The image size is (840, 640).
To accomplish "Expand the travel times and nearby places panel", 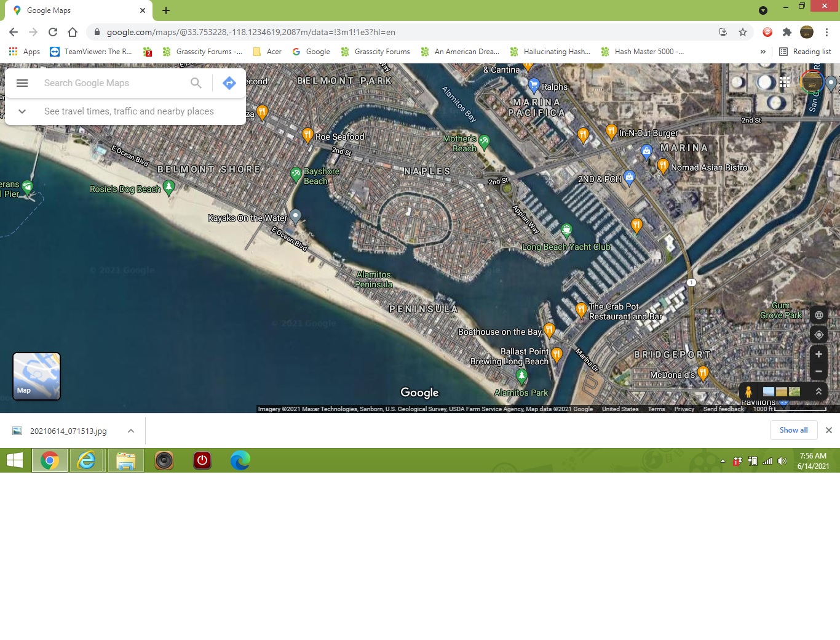I will pyautogui.click(x=22, y=111).
